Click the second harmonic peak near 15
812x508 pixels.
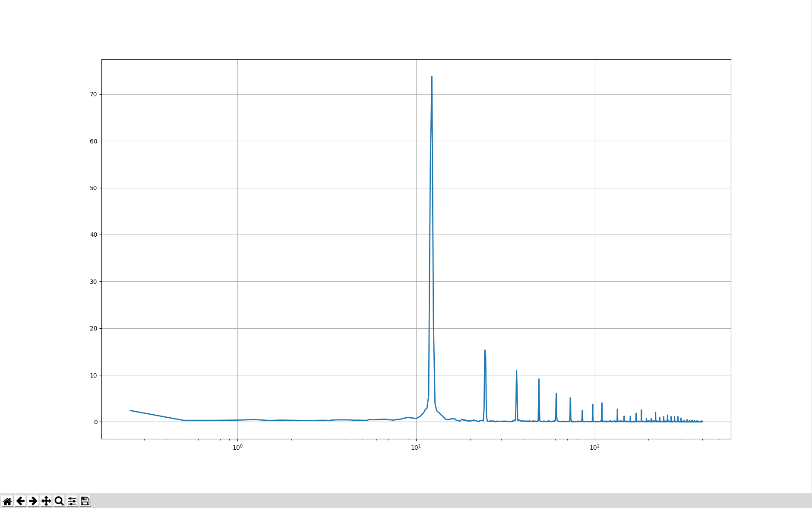pyautogui.click(x=485, y=350)
